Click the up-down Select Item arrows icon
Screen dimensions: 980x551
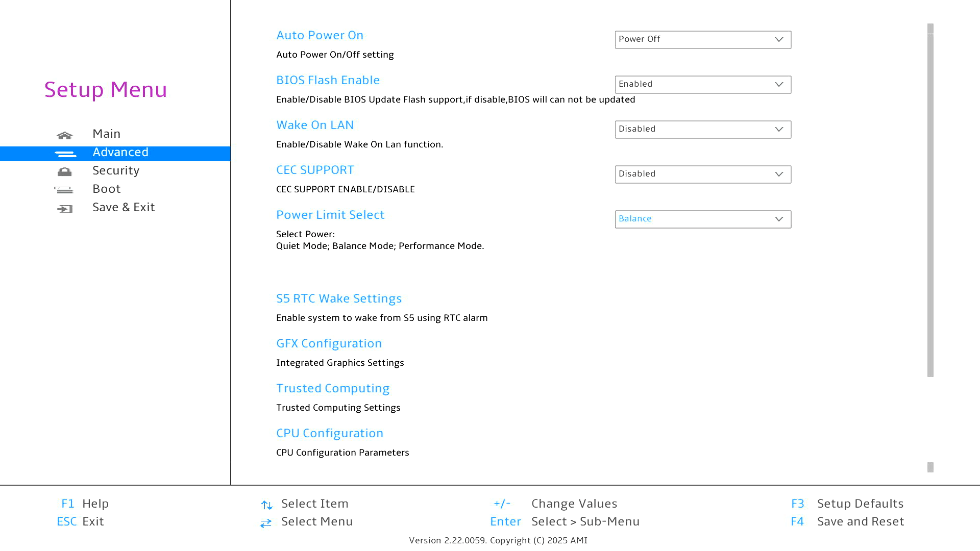coord(266,505)
